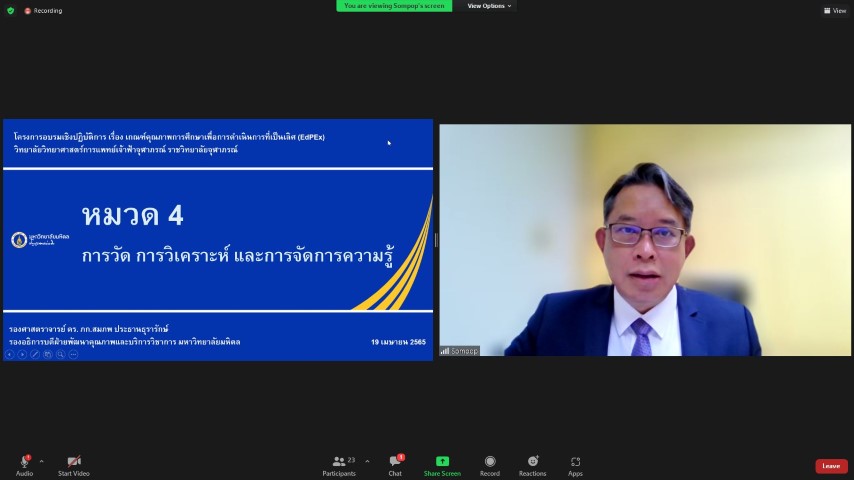Click the Record button icon
The width and height of the screenshot is (854, 480).
490,462
